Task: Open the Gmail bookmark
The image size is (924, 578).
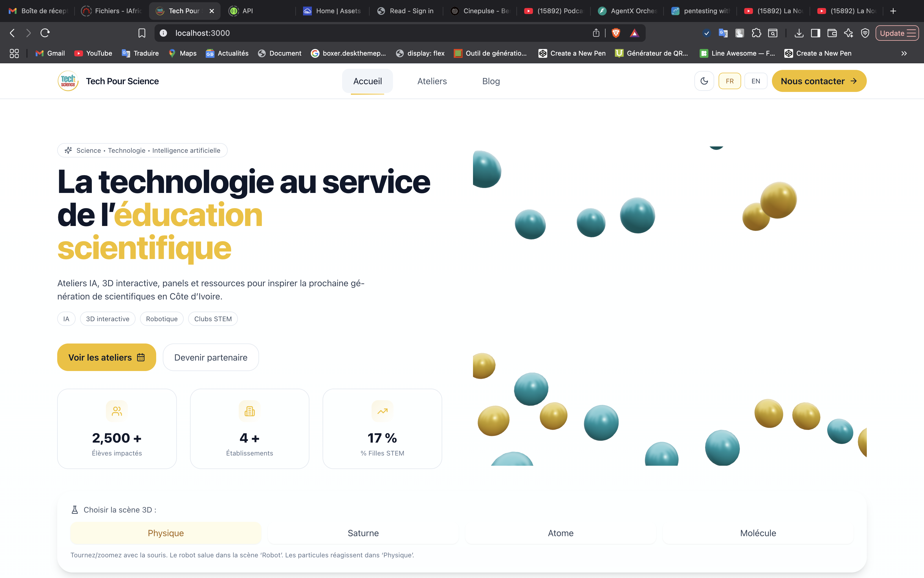Action: (50, 53)
